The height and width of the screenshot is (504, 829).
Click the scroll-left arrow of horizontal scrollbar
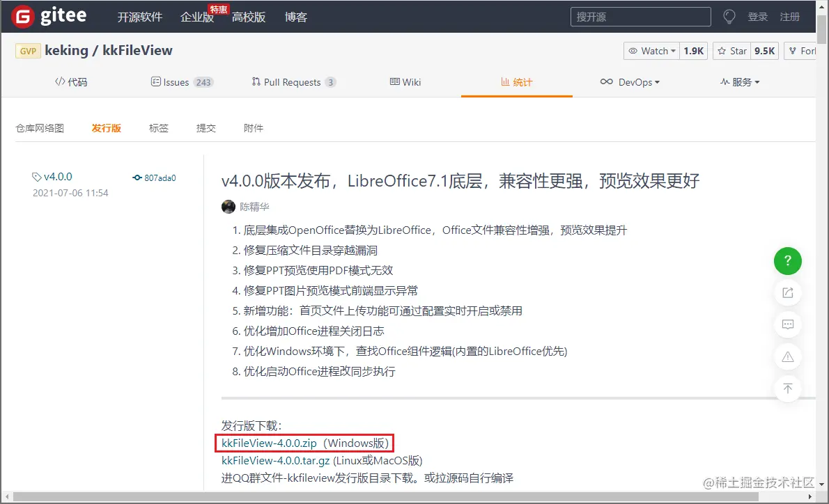[x=6, y=497]
